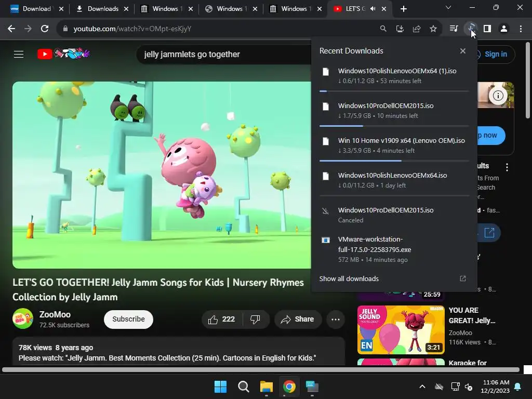
Task: Open YouTube hamburger guide menu
Action: (19, 54)
